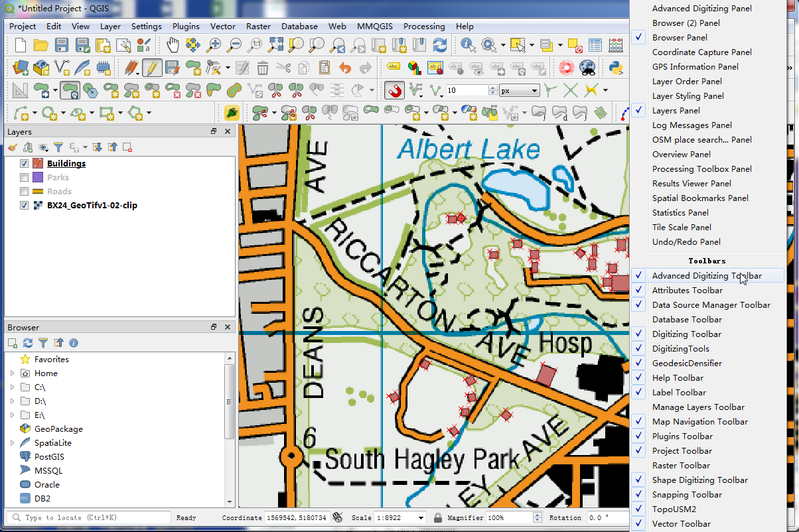Select the PostGIS entry in Browser
The image size is (799, 532).
pos(49,456)
